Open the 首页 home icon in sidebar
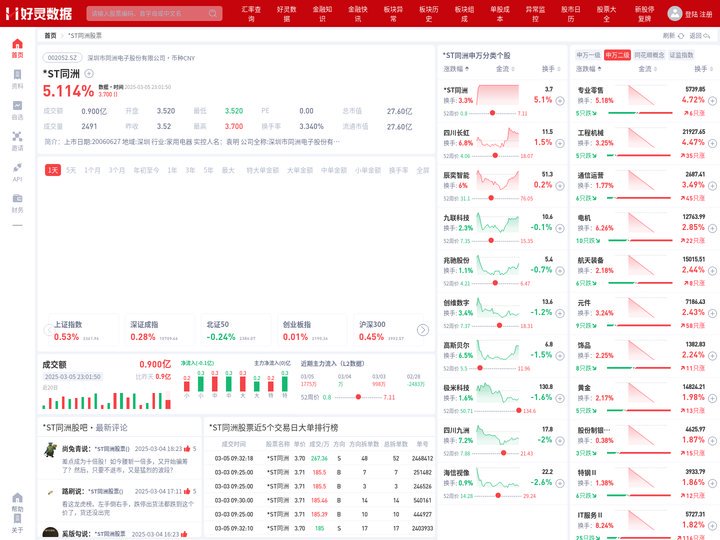 17,45
